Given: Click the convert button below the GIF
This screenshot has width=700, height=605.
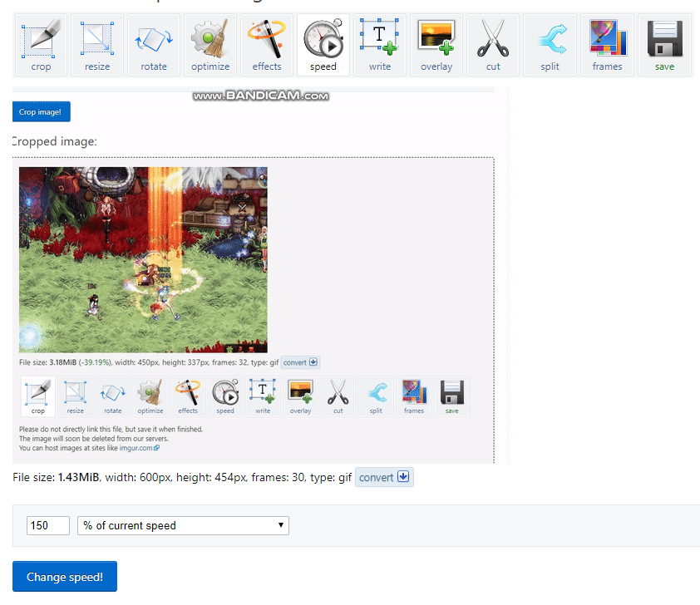Looking at the screenshot, I should tap(384, 477).
